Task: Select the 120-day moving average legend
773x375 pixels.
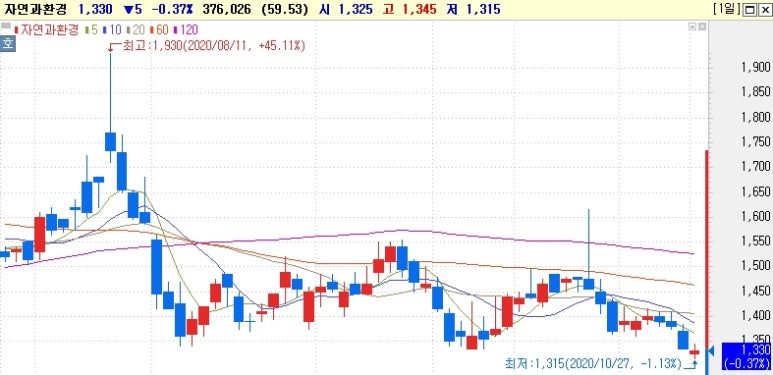Action: click(x=187, y=29)
